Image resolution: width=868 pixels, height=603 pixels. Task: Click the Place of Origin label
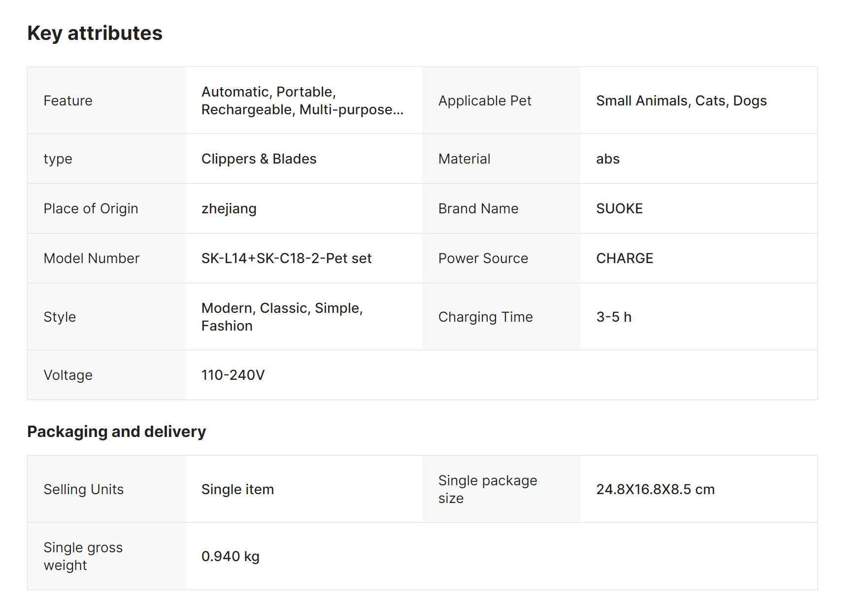(91, 208)
